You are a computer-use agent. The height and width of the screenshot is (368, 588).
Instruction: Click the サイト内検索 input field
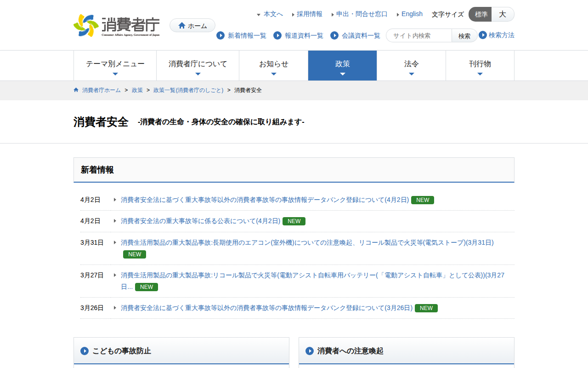pos(419,35)
